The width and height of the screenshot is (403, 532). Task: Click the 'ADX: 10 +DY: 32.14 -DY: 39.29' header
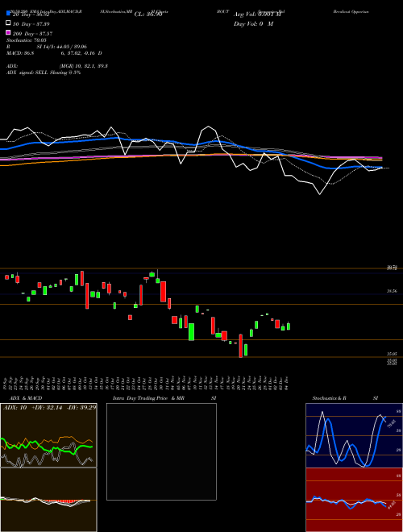click(49, 408)
